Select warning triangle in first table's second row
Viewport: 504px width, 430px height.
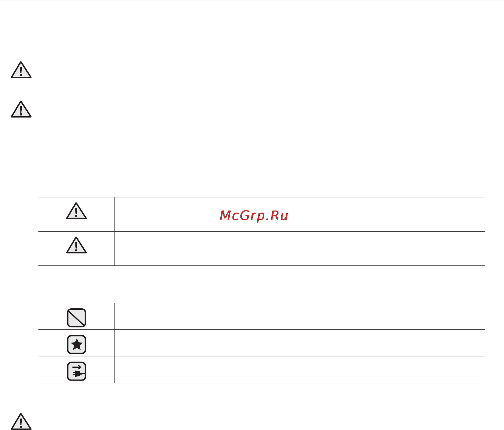[x=76, y=245]
